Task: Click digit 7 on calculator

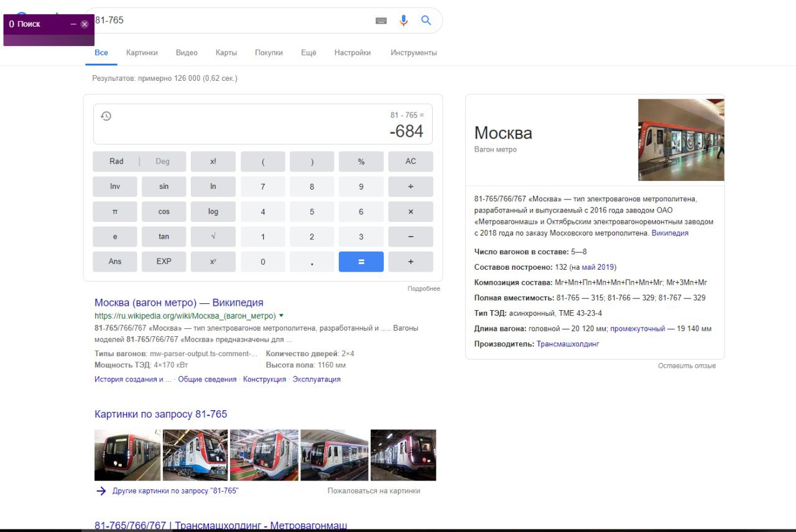Action: point(263,186)
